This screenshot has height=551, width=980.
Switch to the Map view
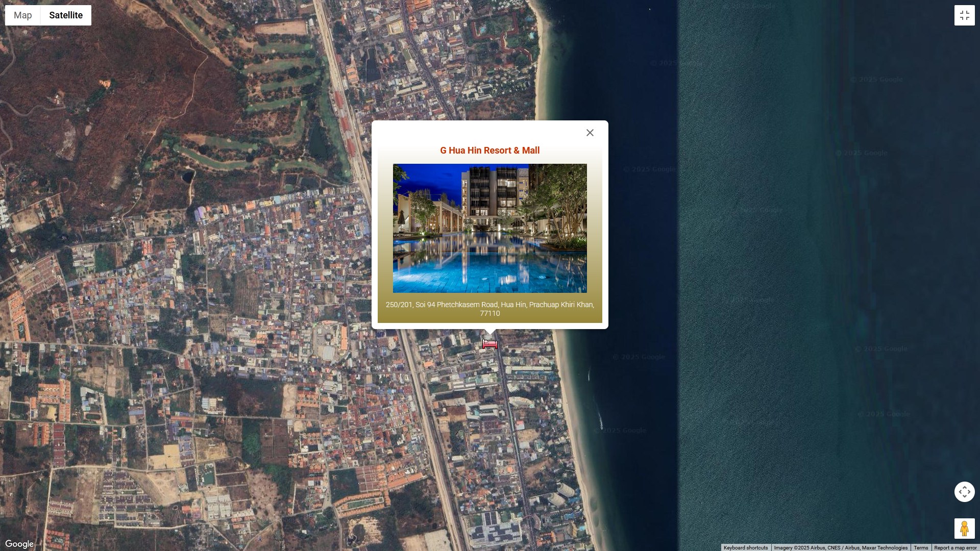point(23,15)
